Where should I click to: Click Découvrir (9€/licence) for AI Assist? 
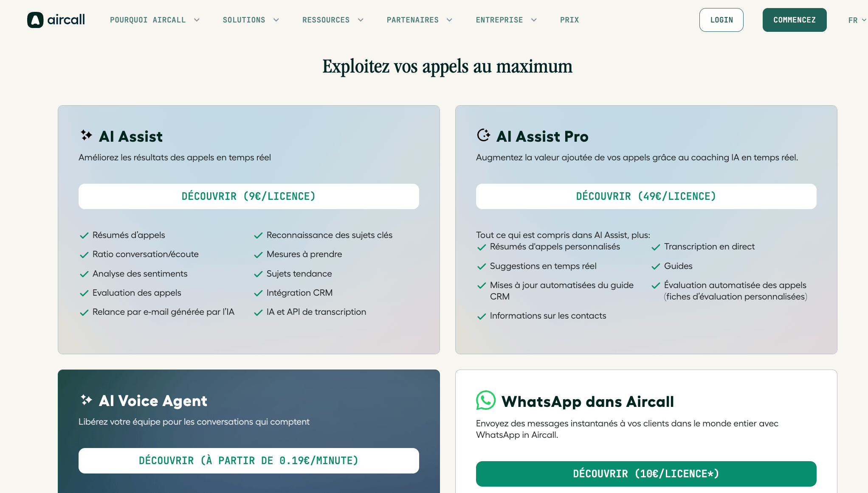tap(249, 196)
